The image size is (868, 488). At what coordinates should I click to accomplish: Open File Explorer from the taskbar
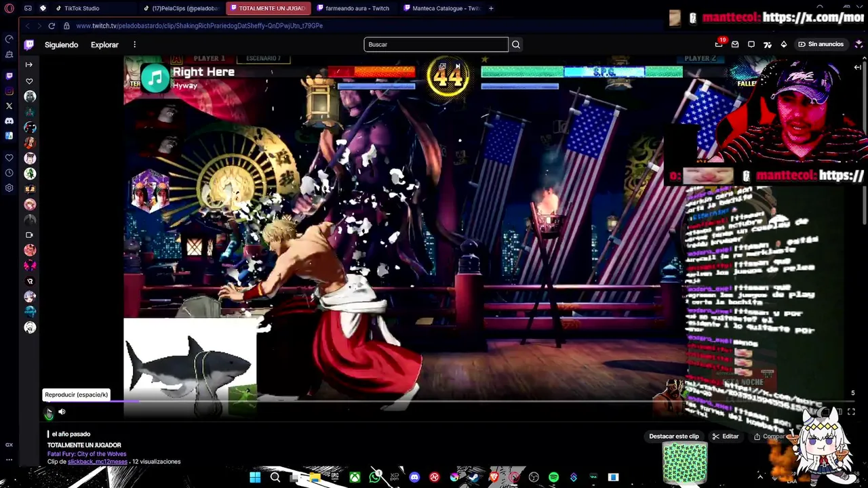pyautogui.click(x=315, y=477)
